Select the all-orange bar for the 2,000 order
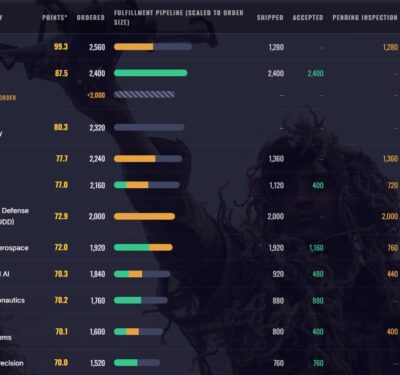 (x=144, y=217)
